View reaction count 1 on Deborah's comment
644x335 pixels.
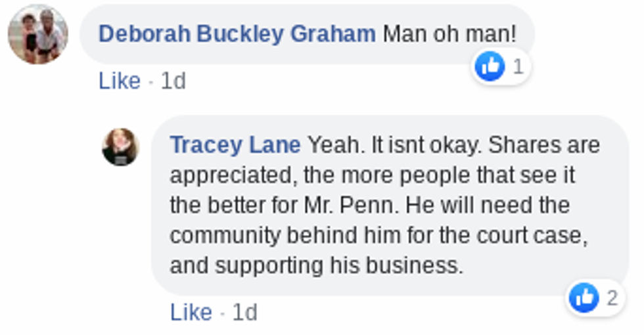coord(518,66)
